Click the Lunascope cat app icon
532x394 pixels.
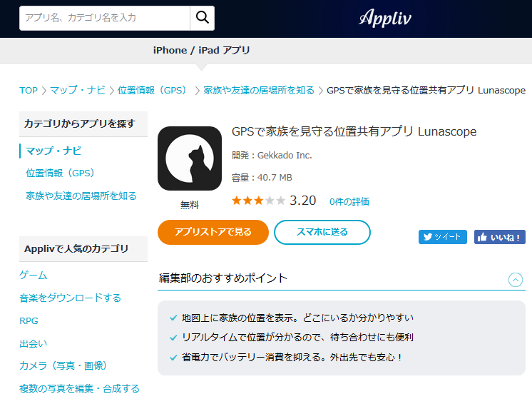190,158
